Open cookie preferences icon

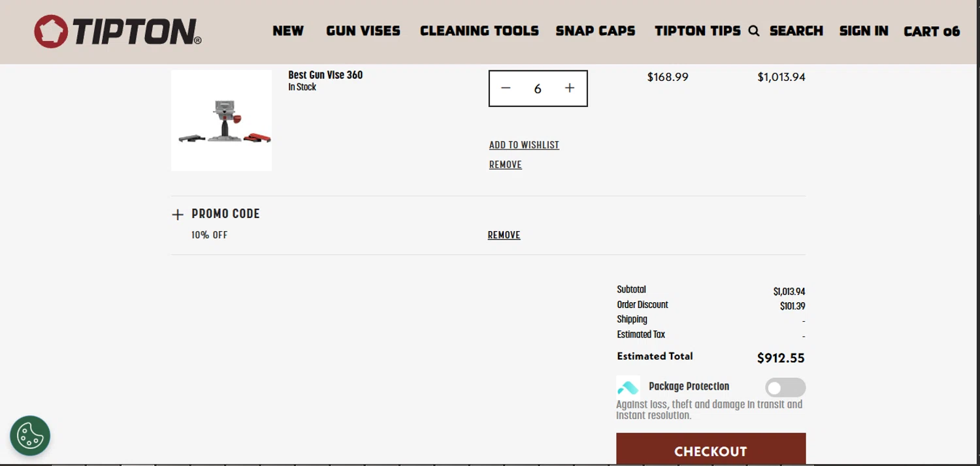click(x=30, y=435)
